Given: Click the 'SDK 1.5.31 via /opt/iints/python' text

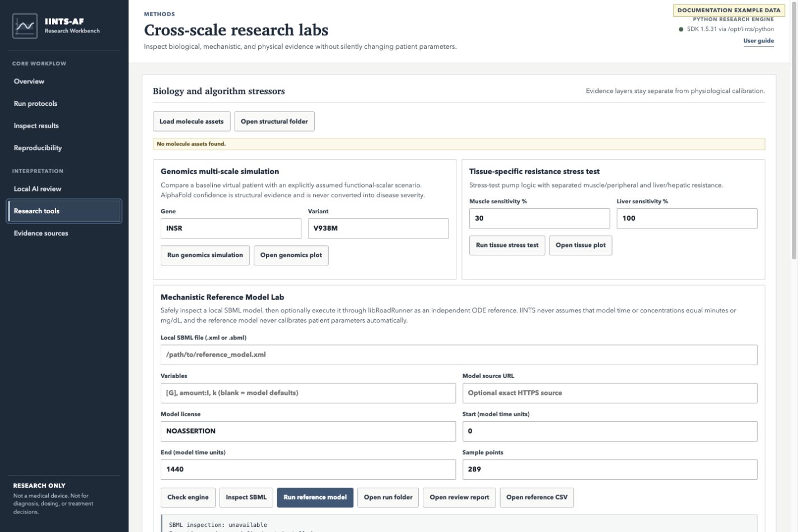Looking at the screenshot, I should coord(730,29).
